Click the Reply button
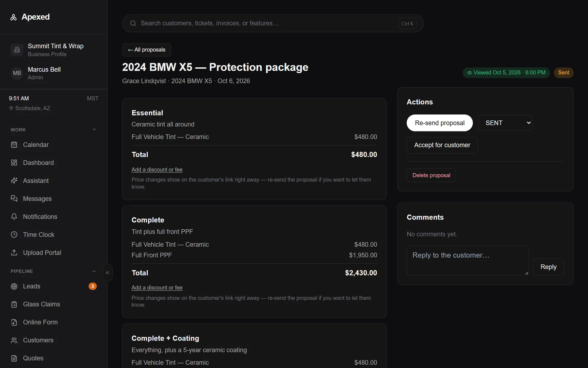Viewport: 588px width, 368px height. pyautogui.click(x=548, y=267)
